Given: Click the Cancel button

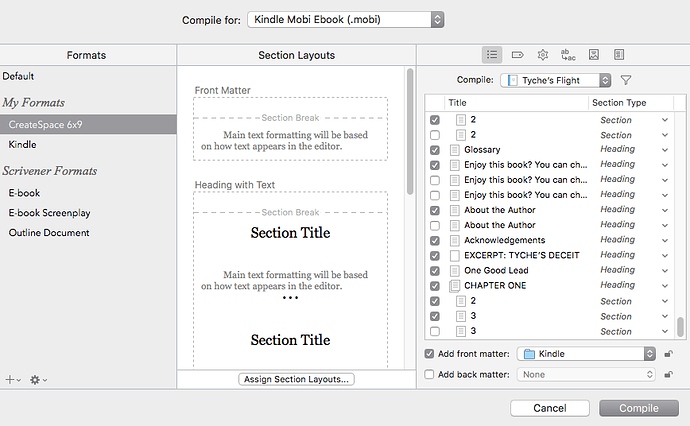Looking at the screenshot, I should pos(550,408).
